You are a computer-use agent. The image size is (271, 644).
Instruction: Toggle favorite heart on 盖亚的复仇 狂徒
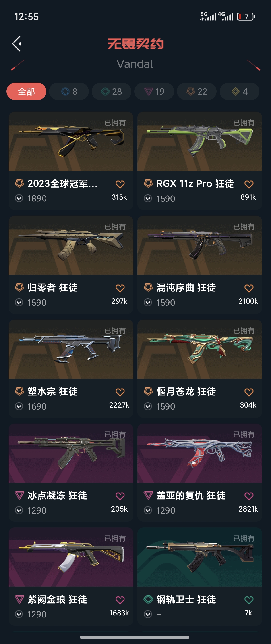tap(249, 496)
